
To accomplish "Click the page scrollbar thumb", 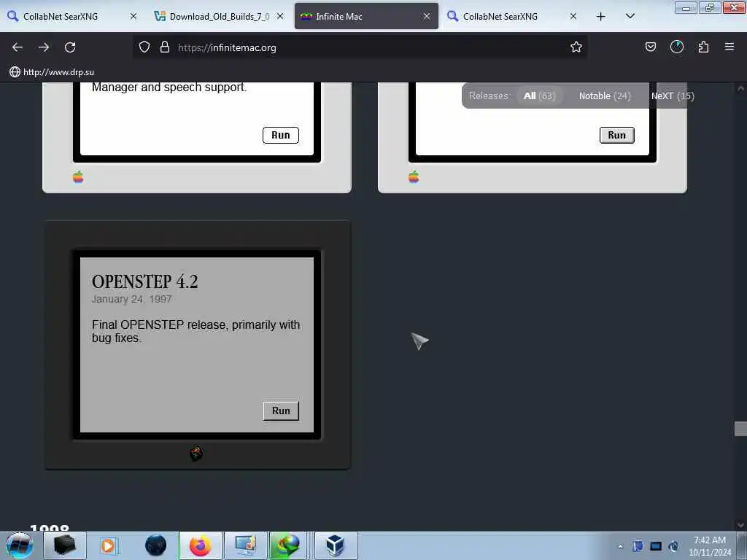I will pos(740,429).
